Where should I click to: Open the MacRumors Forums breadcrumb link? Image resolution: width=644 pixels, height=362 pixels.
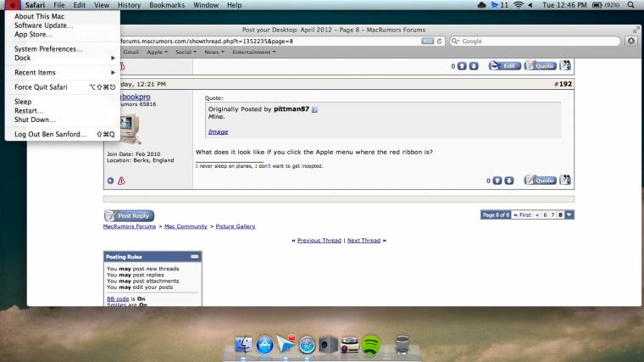[130, 226]
